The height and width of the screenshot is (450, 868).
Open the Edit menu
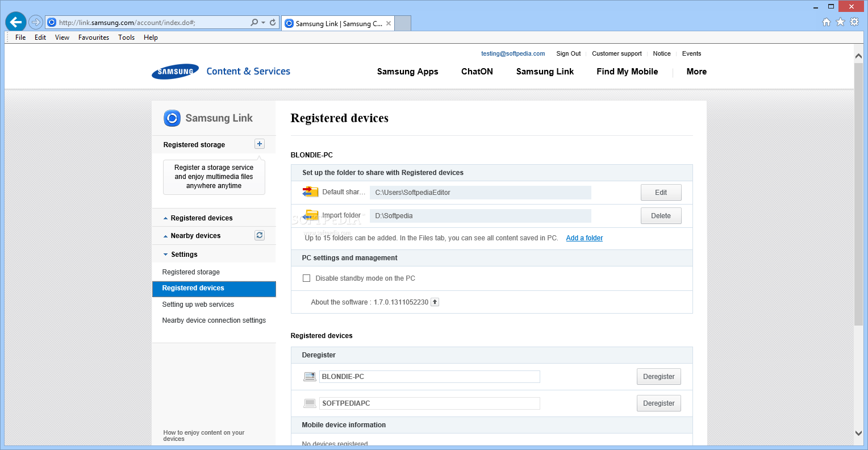coord(40,37)
